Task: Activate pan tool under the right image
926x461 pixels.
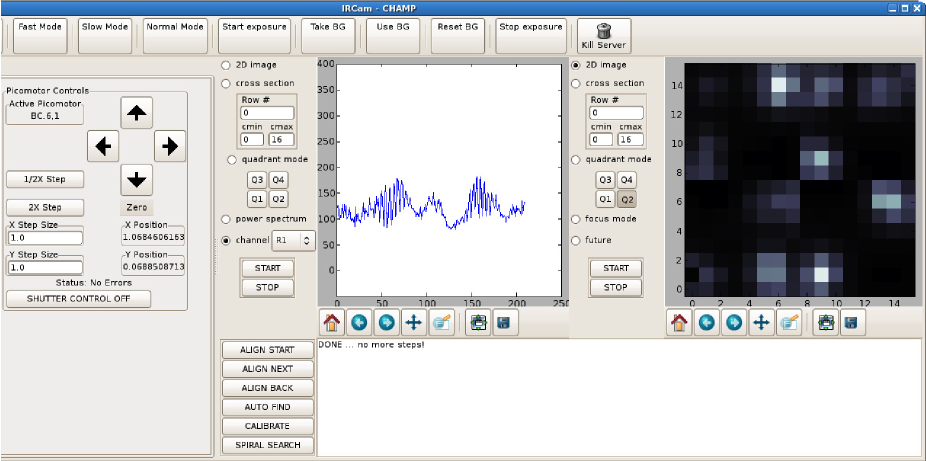Action: [x=761, y=323]
